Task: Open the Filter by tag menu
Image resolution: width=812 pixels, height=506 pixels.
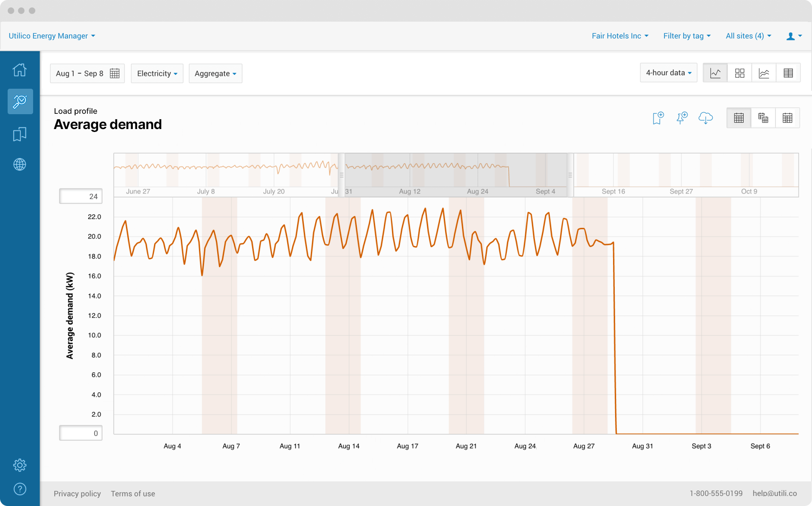Action: [x=686, y=36]
